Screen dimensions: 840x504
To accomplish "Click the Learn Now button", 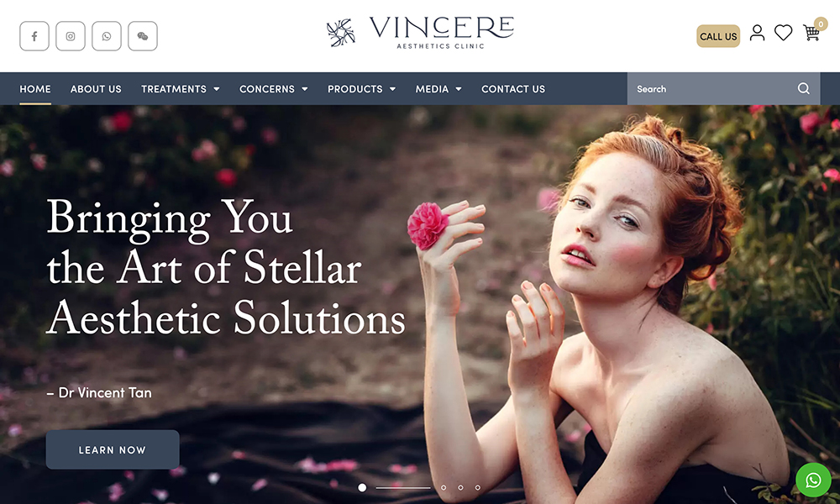I will 113,450.
